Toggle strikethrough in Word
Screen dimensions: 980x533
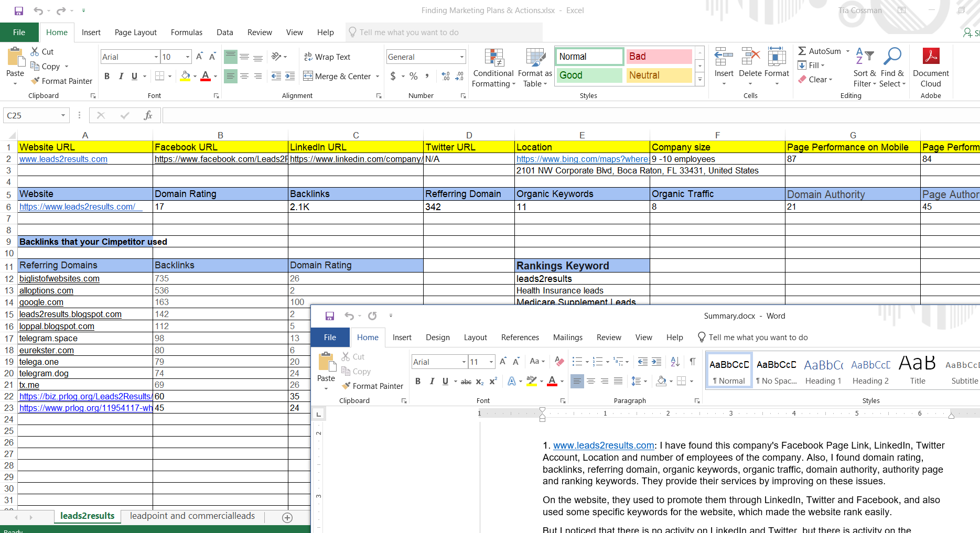466,382
